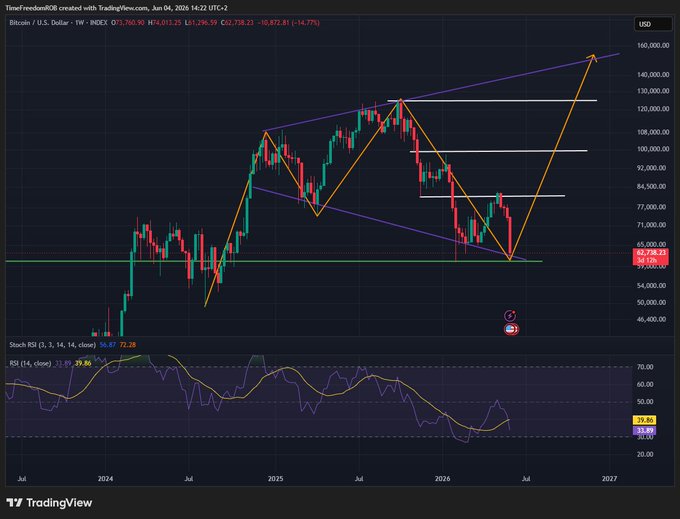
Task: Click the 60.00 RSI scale label
Action: 645,384
